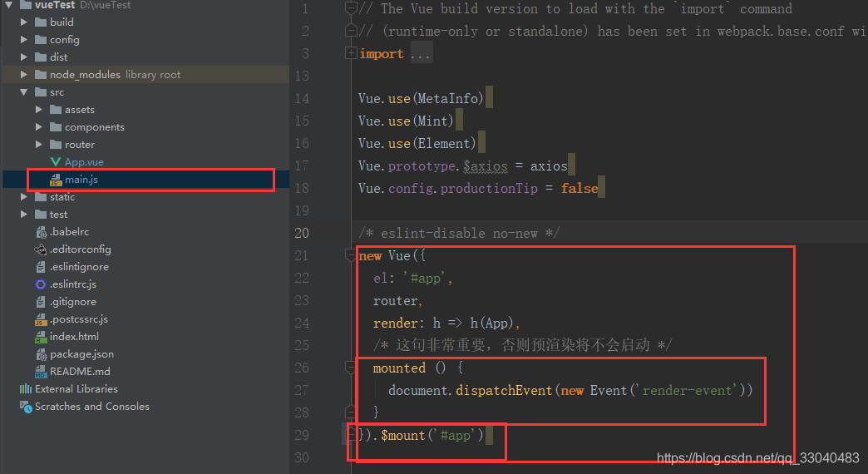Select the .postcssrc.js file name
868x474 pixels.
(x=79, y=319)
